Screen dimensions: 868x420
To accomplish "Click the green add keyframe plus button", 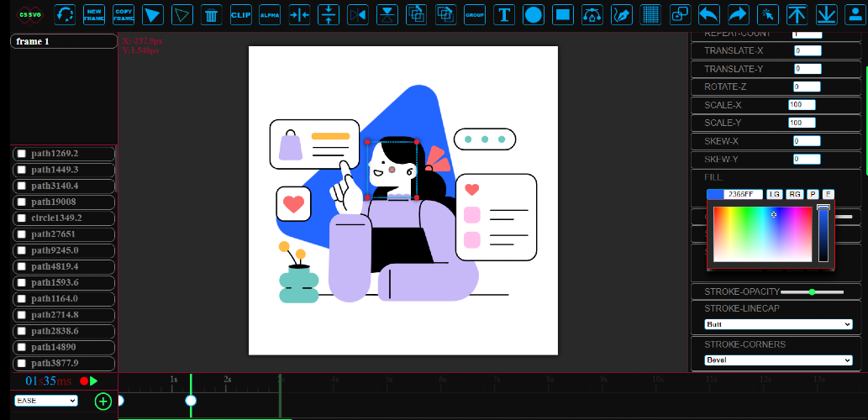I will coord(103,402).
